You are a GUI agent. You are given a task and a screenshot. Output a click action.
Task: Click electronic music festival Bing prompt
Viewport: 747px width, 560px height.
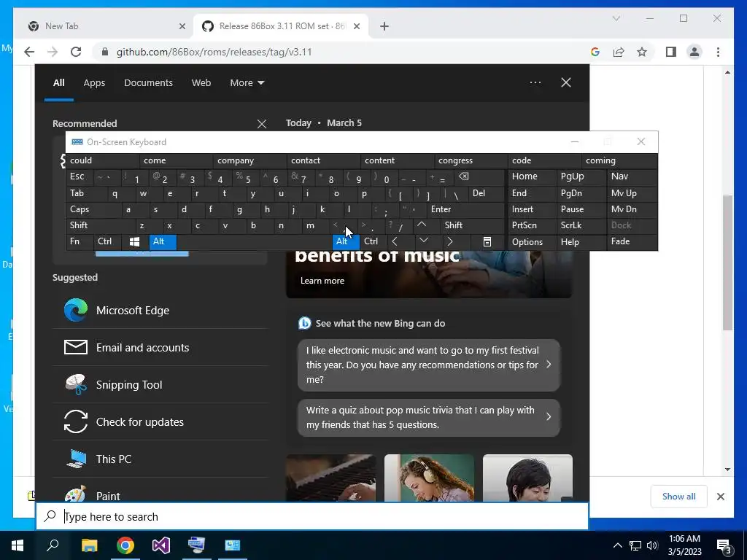[x=429, y=365]
